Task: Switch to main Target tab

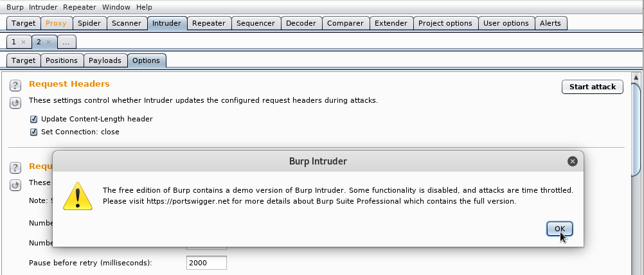Action: (23, 23)
